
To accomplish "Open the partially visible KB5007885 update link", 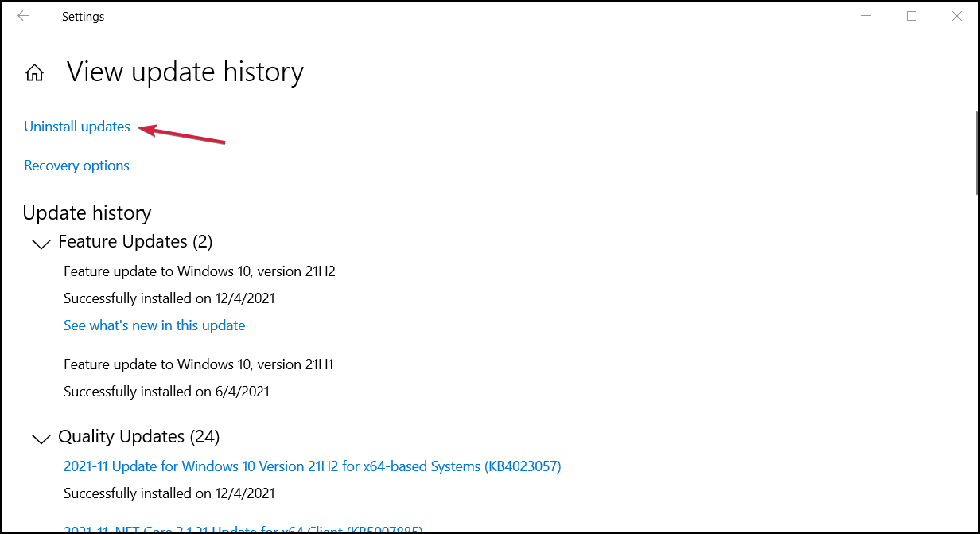I will 243,528.
